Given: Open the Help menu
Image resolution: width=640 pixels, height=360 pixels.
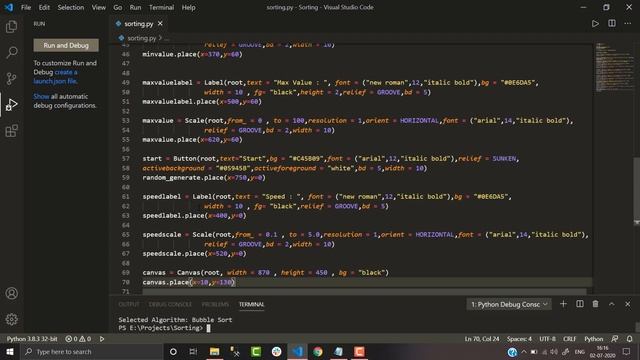Looking at the screenshot, I should coord(189,7).
